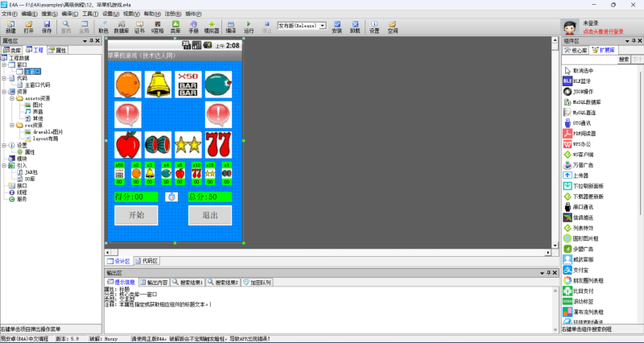644x343 pixels.
Task: Collapse the 资源 tree node
Action: [x=4, y=92]
